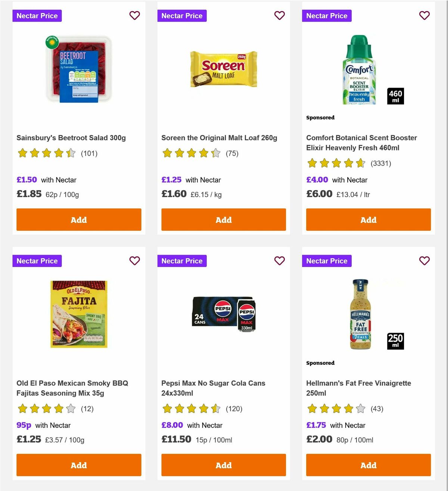Image resolution: width=448 pixels, height=491 pixels.
Task: Click the heart icon on Comfort Scent Booster
Action: [424, 15]
